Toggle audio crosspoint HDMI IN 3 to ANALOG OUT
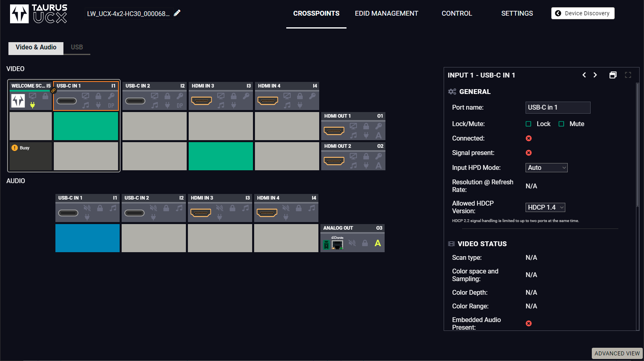The image size is (644, 361). coord(220,238)
